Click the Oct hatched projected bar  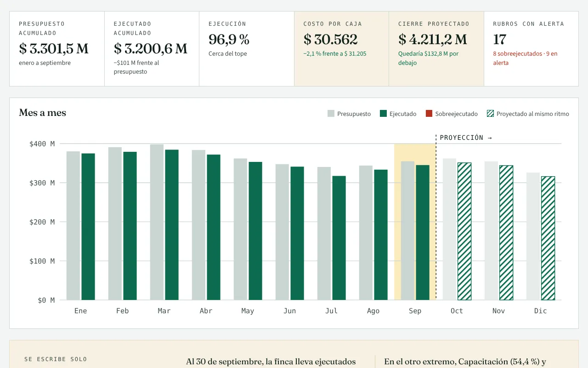[x=464, y=231]
